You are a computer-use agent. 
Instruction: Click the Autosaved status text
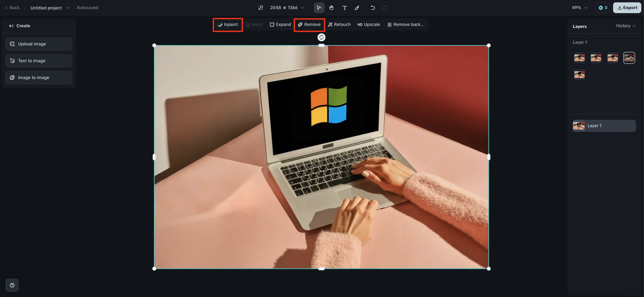(88, 8)
